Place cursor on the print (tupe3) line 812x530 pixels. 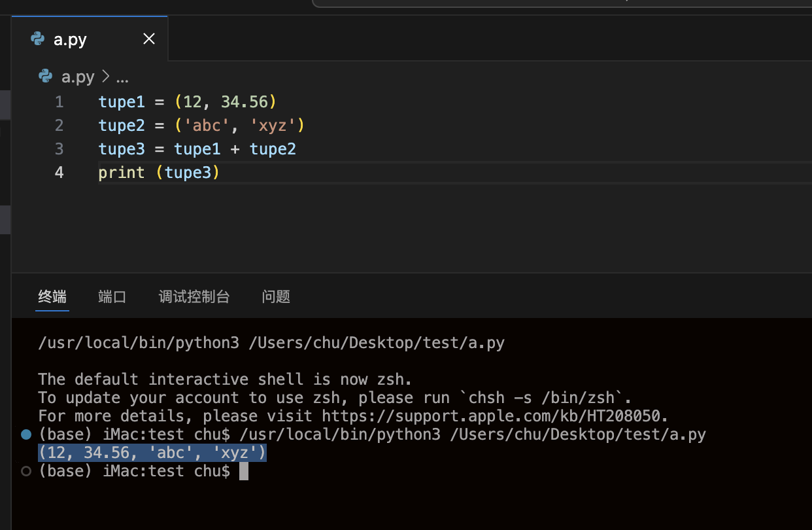[159, 172]
